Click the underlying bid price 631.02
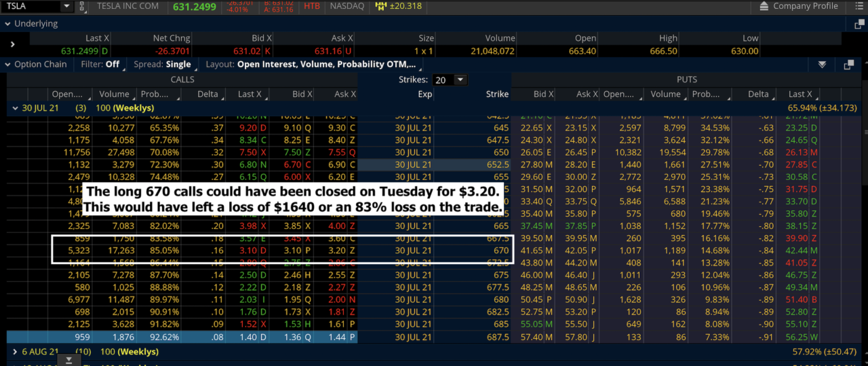 pos(248,51)
